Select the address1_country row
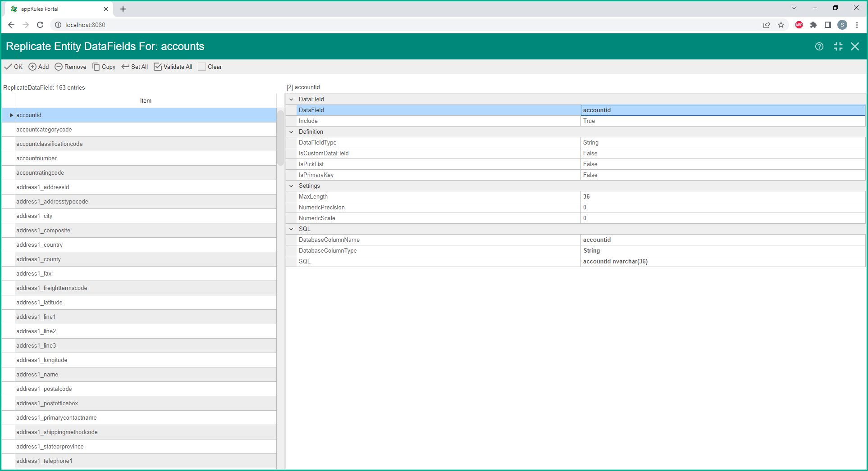The height and width of the screenshot is (471, 868). coord(139,245)
